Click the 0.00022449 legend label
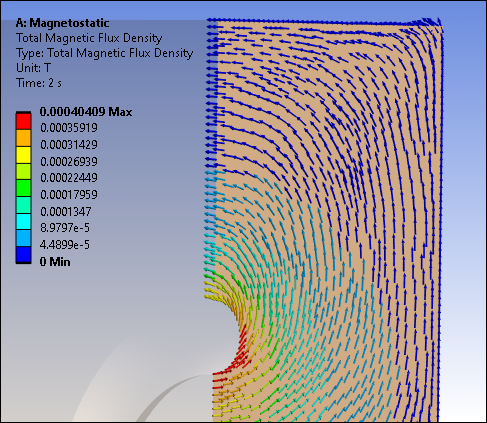The width and height of the screenshot is (487, 423). click(69, 178)
